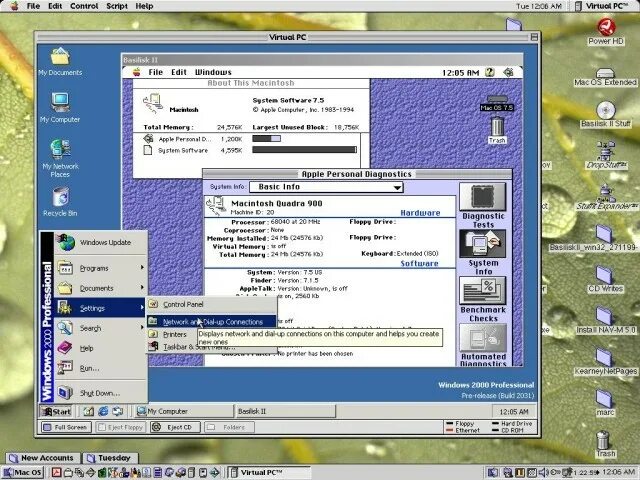
Task: Click Folders button in Virtual PC toolbar
Action: (230, 427)
